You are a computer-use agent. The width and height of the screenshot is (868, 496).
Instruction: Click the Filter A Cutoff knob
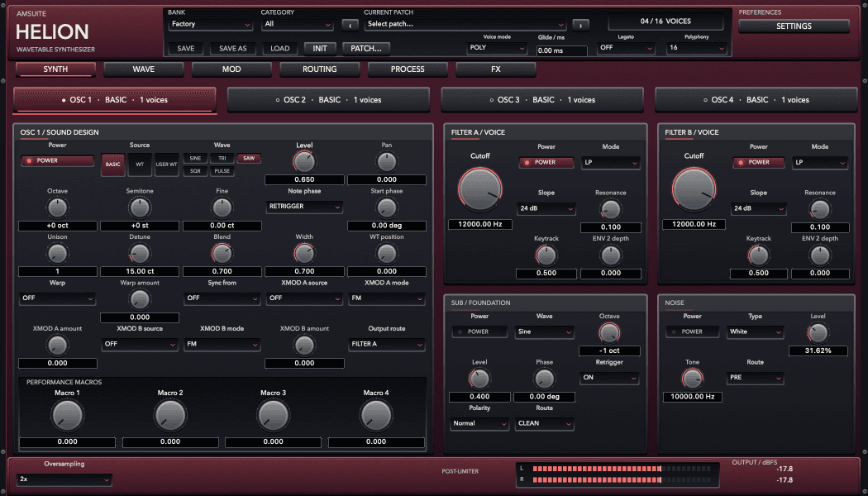(x=480, y=188)
